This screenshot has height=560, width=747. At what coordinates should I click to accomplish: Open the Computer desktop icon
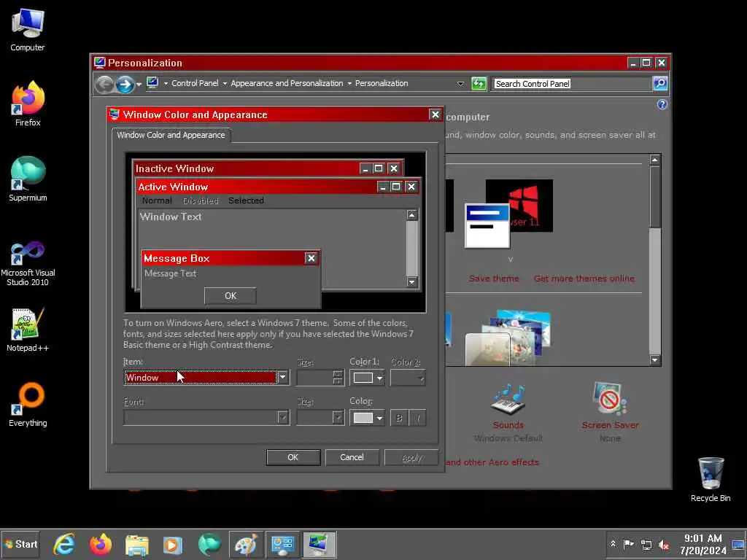pos(28,30)
